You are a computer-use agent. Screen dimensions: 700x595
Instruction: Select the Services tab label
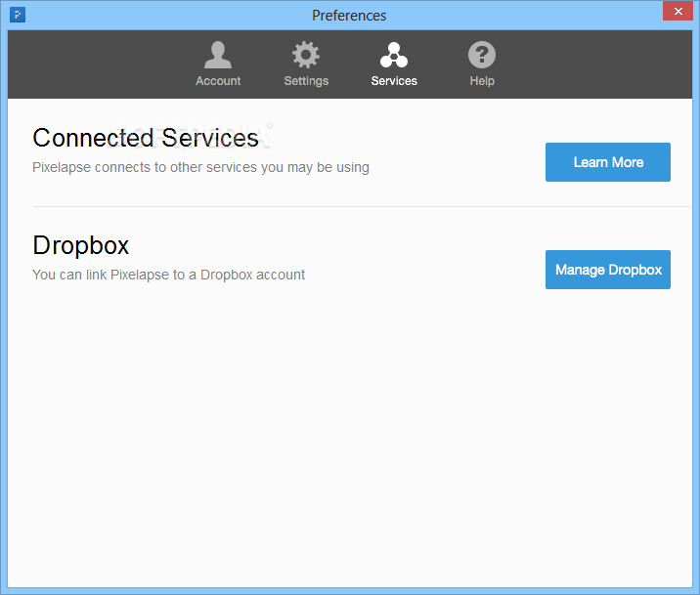394,81
